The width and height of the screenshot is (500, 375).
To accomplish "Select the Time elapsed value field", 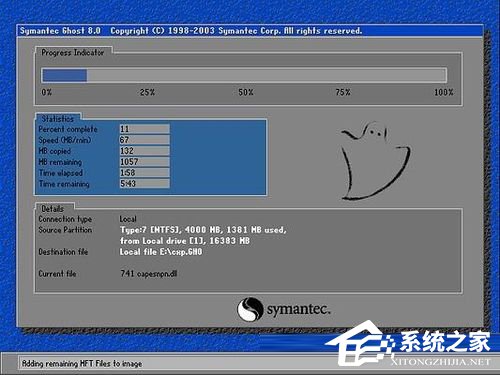I will click(145, 173).
